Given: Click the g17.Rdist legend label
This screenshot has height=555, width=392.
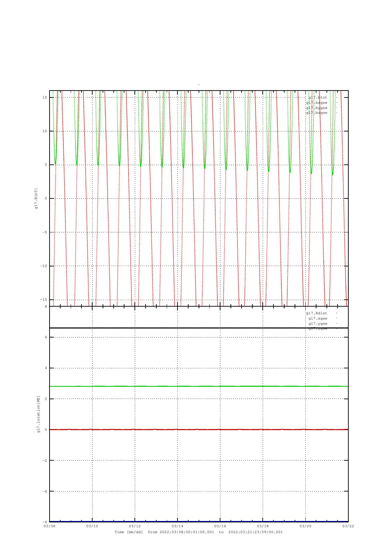Looking at the screenshot, I should [317, 313].
